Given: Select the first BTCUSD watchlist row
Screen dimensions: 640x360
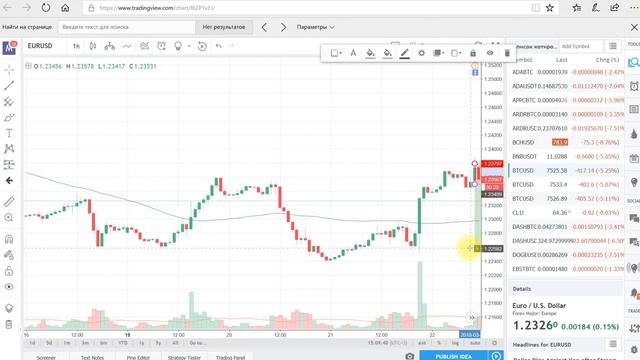Looking at the screenshot, I should click(567, 171).
